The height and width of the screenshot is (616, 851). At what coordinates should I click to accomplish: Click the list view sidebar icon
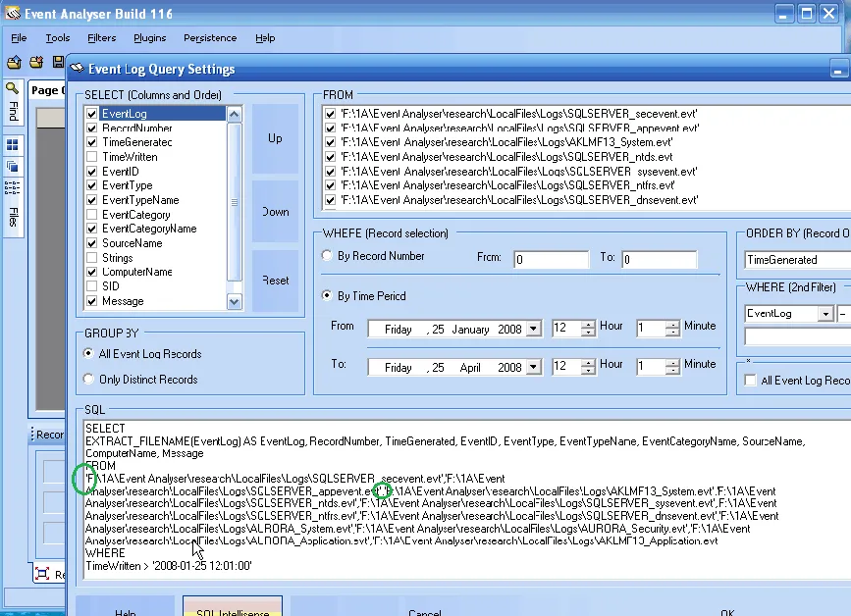tap(12, 187)
